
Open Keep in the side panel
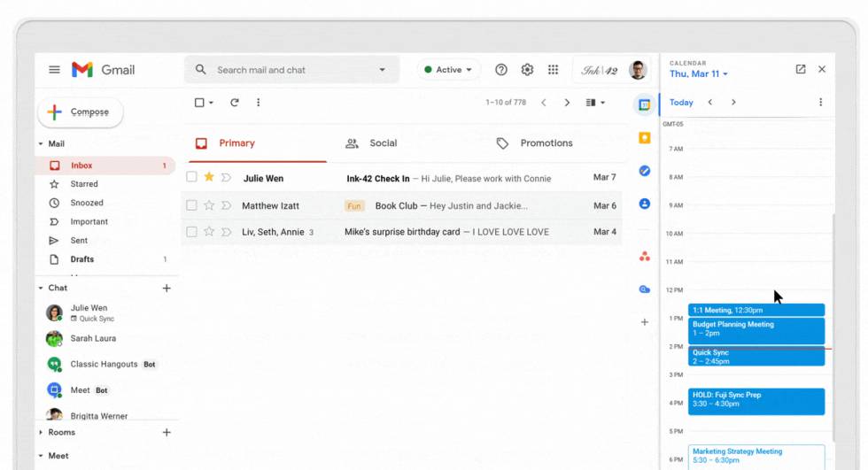coord(645,138)
